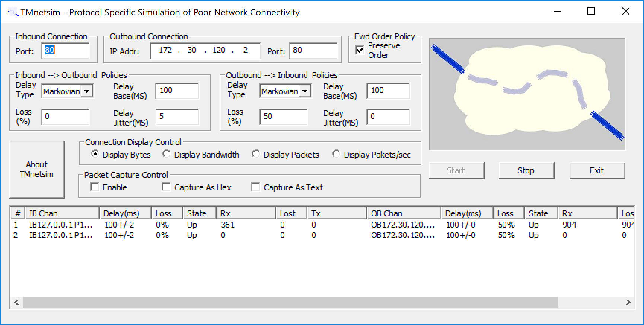Open About TMnetsim dialog
This screenshot has height=325, width=644.
click(x=36, y=169)
